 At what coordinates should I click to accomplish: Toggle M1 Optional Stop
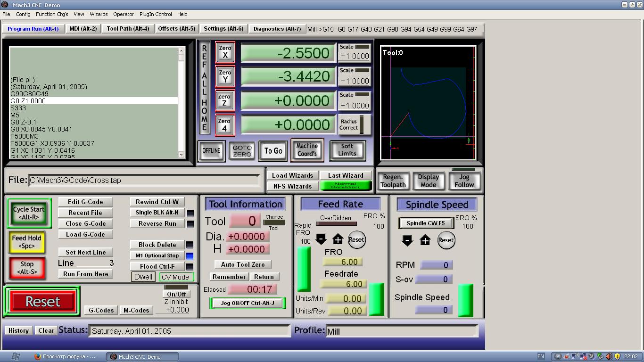pos(157,255)
